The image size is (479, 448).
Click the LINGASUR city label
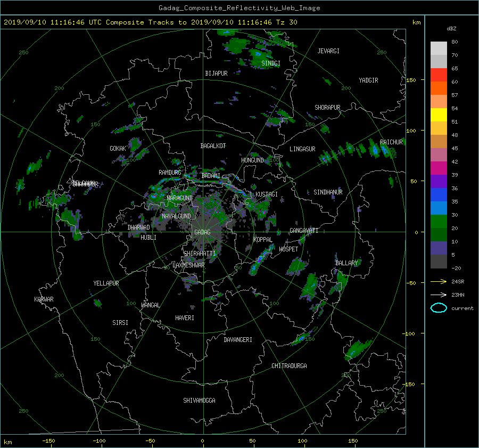tap(302, 149)
